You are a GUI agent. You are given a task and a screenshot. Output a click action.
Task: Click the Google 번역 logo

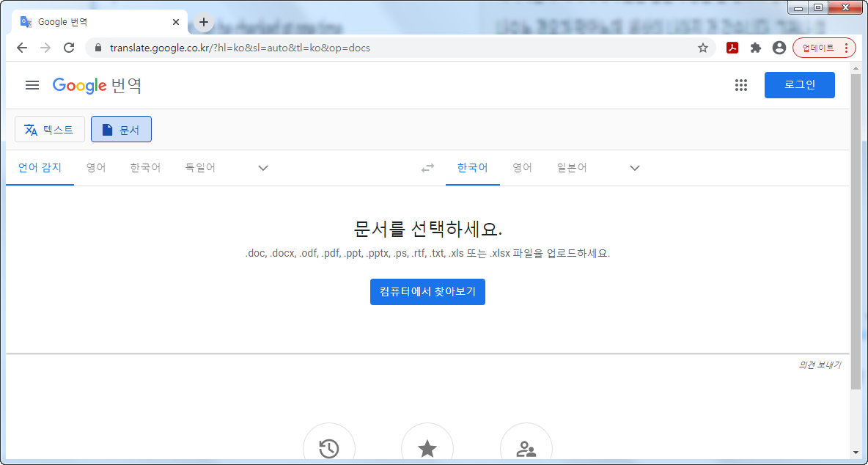(97, 85)
